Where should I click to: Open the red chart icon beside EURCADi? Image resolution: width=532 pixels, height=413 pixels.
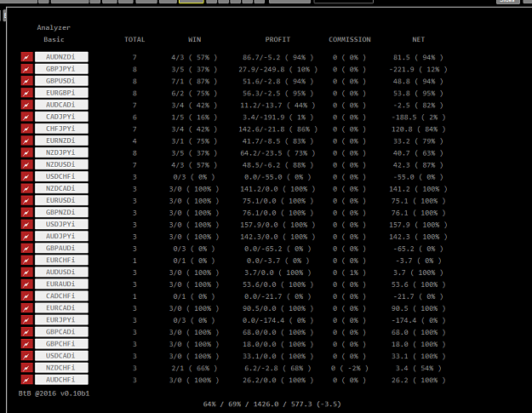(26, 307)
